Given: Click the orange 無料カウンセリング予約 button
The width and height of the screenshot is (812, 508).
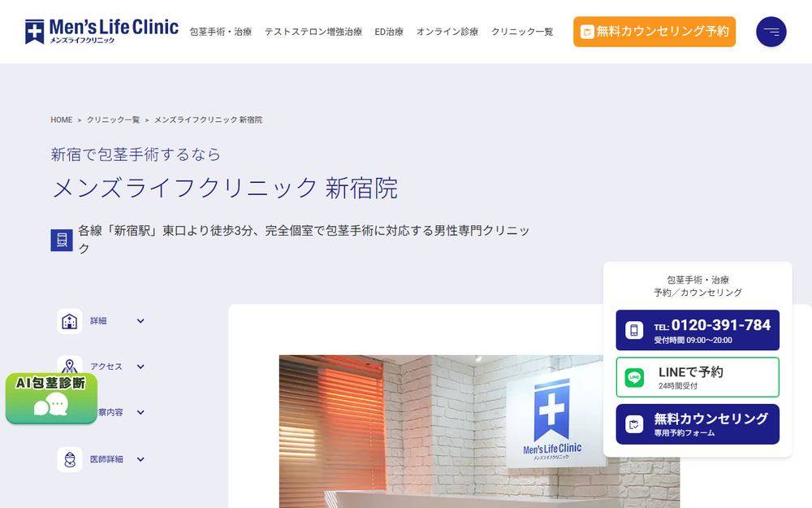Looking at the screenshot, I should 654,32.
